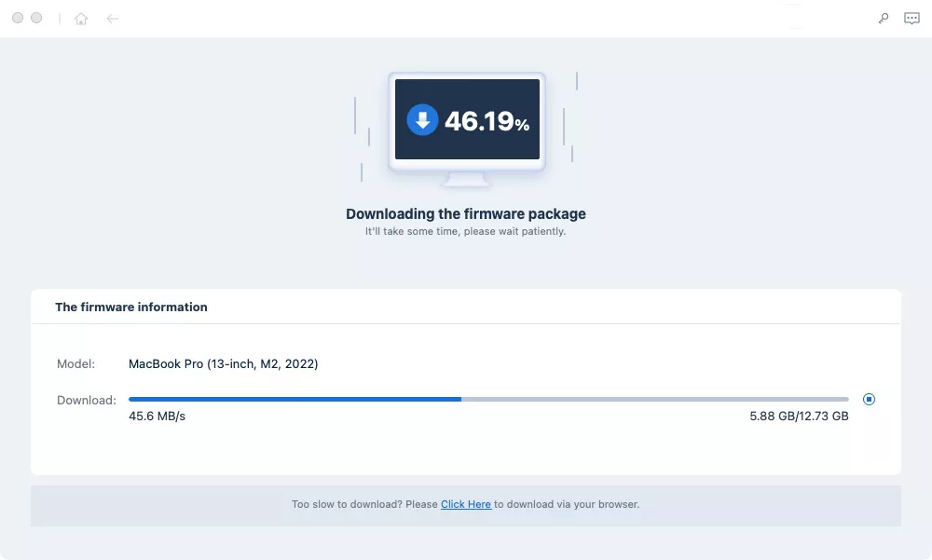Open the browser download link in the footer
Image resolution: width=932 pixels, height=560 pixels.
click(466, 504)
